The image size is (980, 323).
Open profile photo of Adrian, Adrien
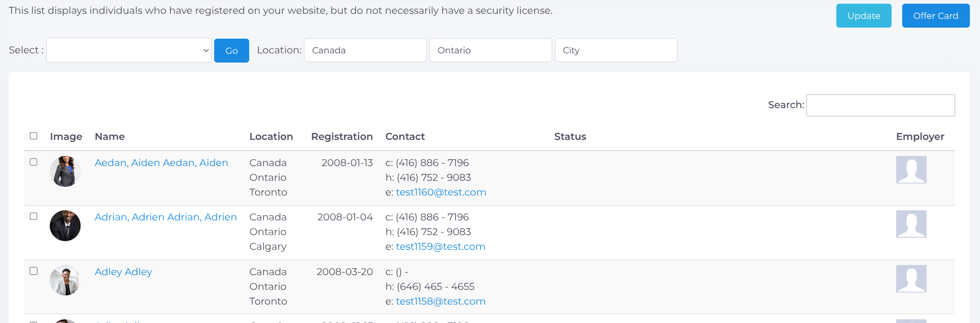(65, 225)
